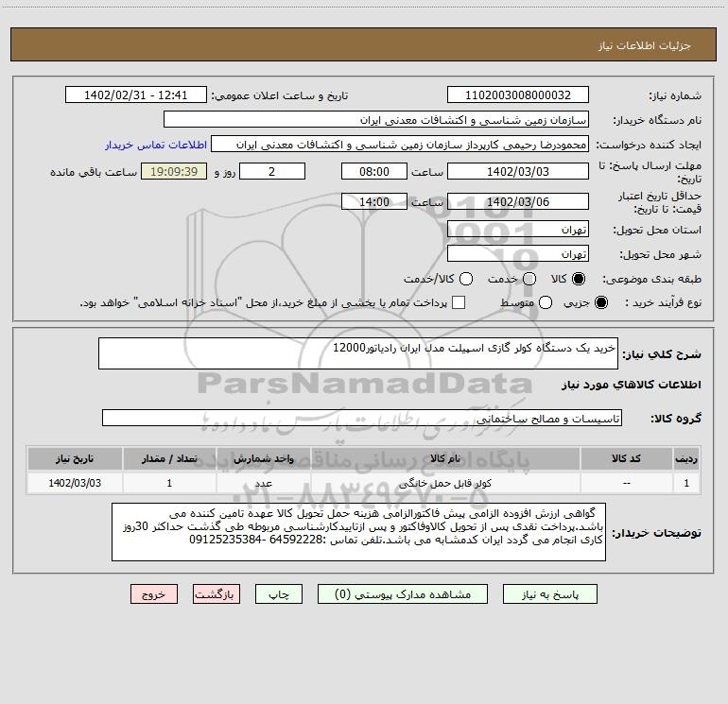Viewport: 728px width, 704px height.
Task: Click the table cell date 1402/03/03
Action: (75, 483)
